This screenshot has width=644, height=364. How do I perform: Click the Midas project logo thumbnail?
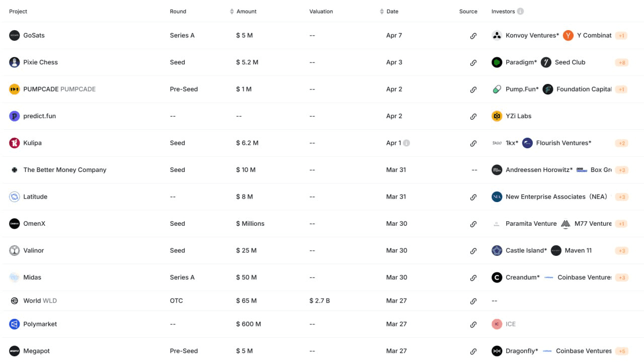tap(15, 278)
